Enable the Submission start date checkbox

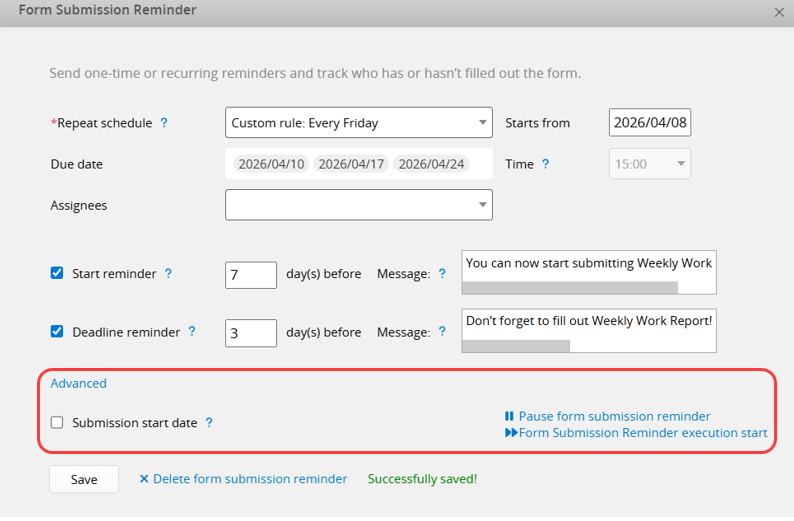coord(57,423)
